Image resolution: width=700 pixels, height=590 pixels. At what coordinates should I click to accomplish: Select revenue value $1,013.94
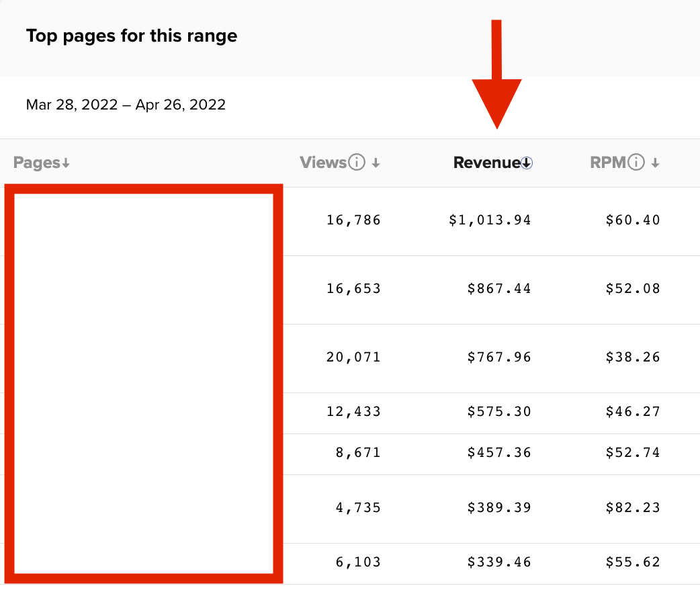coord(490,220)
